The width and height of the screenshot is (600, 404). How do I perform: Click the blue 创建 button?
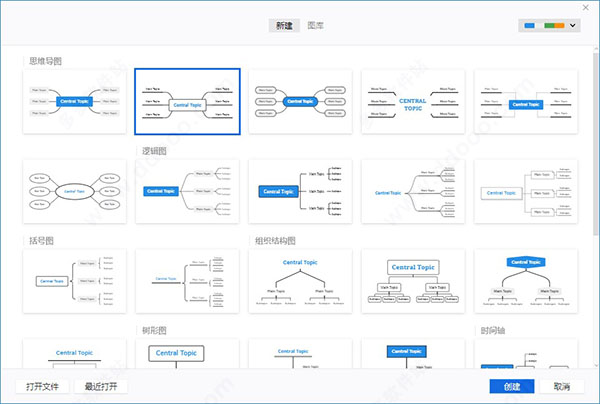point(512,386)
